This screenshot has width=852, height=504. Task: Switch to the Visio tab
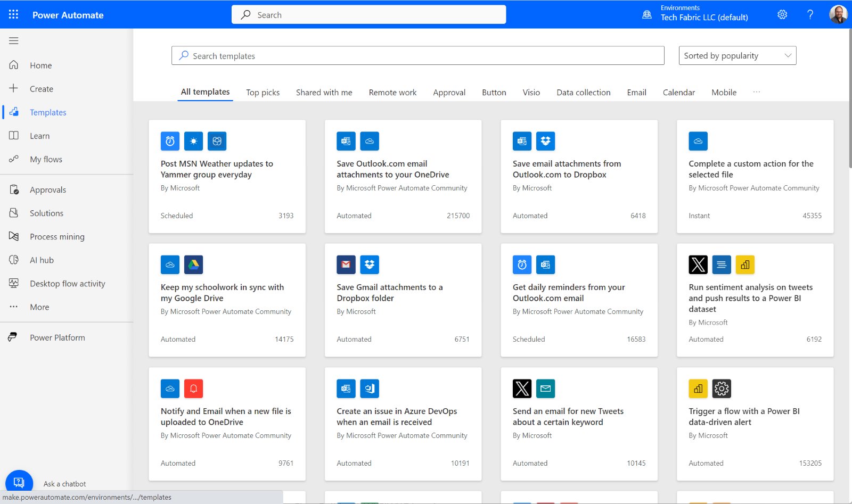tap(531, 93)
